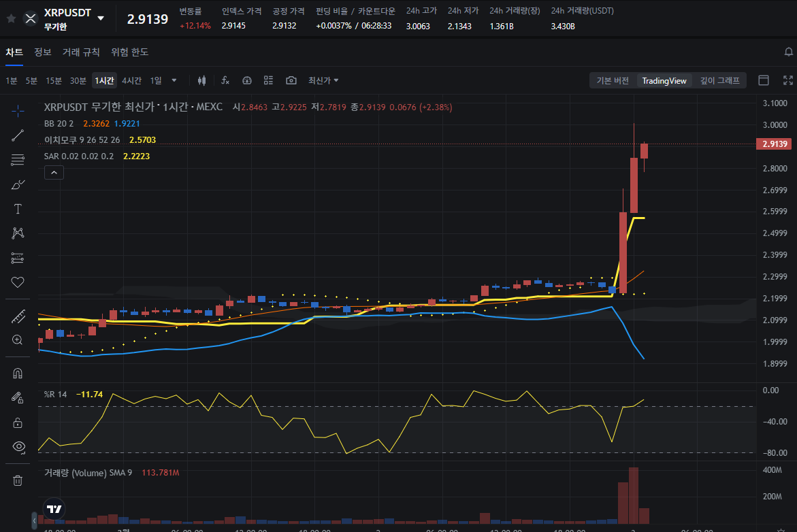797x532 pixels.
Task: Click the 이치모쿠 9 26 52 26 legend
Action: (x=82, y=139)
